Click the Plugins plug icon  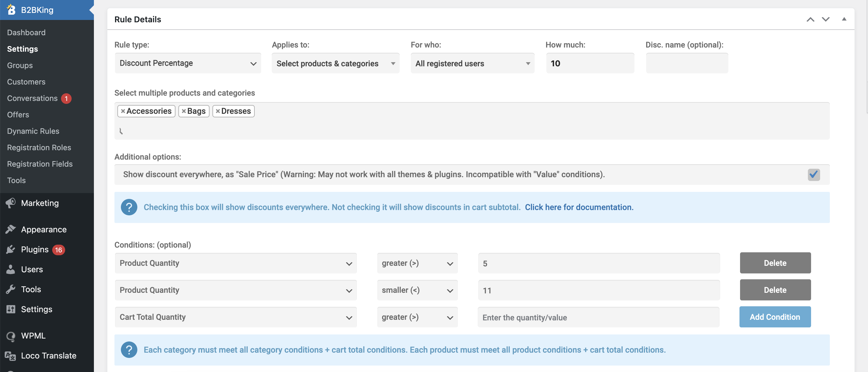pyautogui.click(x=11, y=249)
